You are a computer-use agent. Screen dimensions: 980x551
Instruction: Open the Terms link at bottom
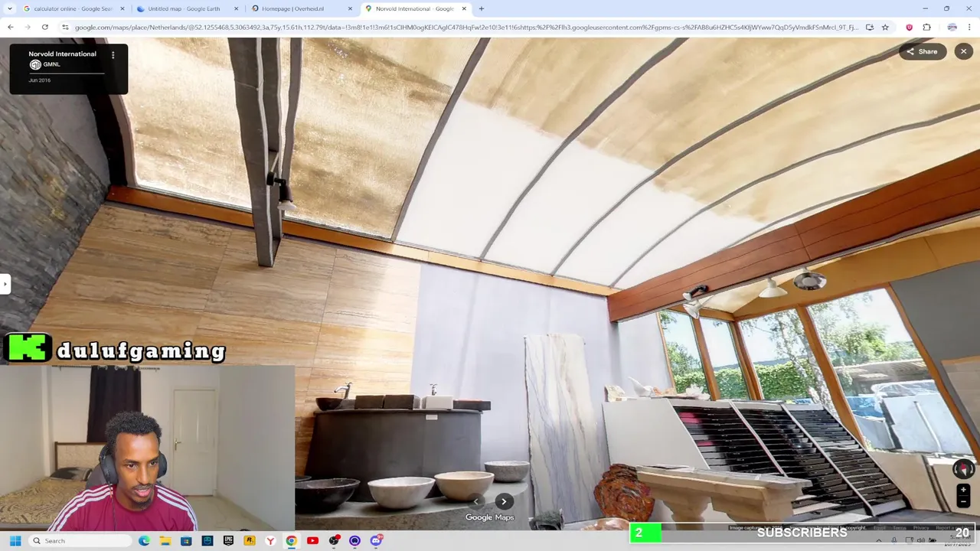pos(900,527)
